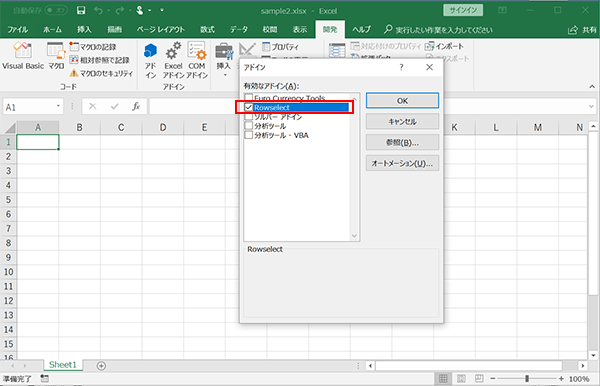Select cell A1 in the worksheet

click(38, 142)
